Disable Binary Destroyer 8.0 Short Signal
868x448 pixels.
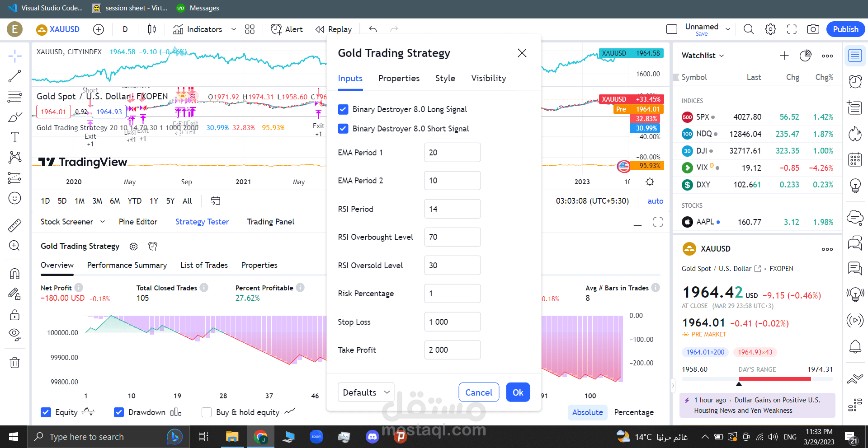(x=343, y=129)
